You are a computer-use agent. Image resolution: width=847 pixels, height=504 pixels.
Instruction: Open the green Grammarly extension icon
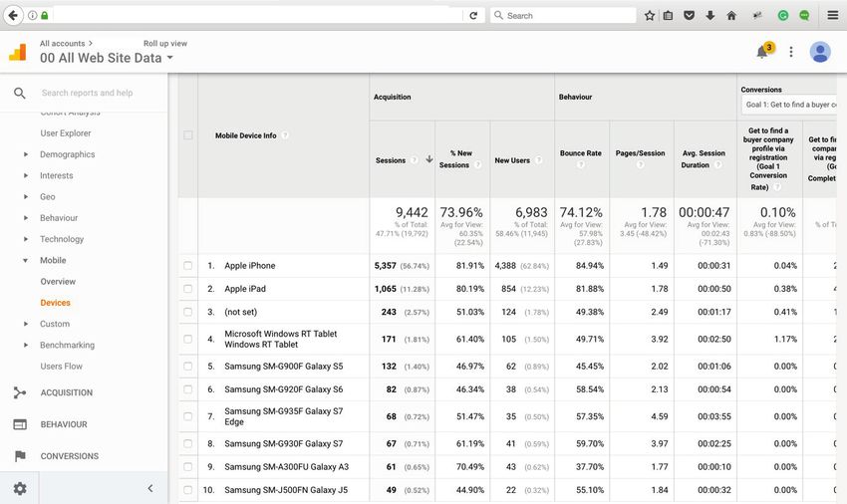coord(782,16)
